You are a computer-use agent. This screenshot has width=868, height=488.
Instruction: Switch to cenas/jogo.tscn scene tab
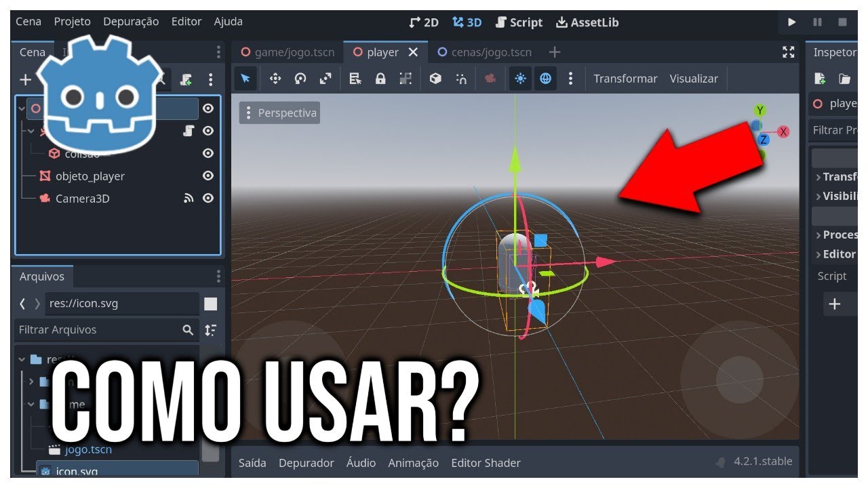coord(484,52)
